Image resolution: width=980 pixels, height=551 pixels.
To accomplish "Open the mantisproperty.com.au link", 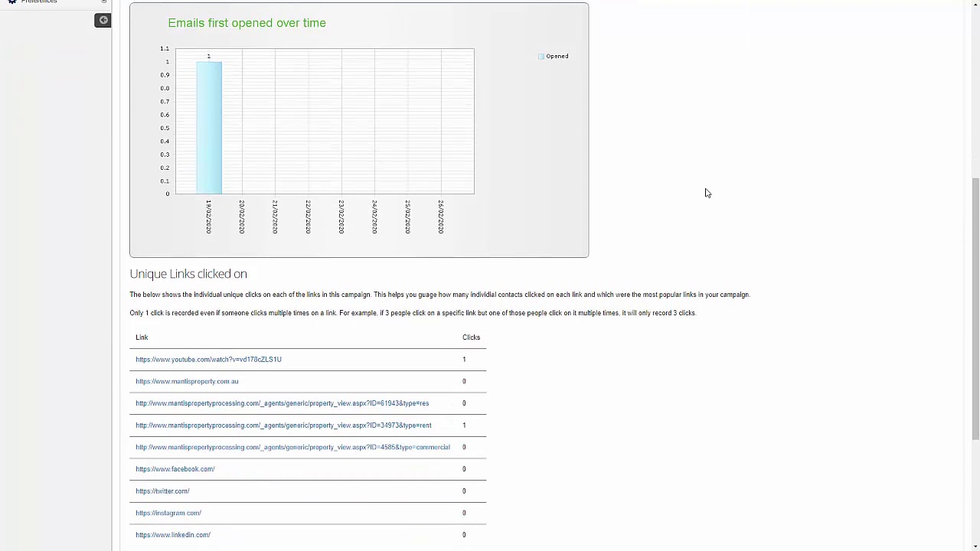I will (x=187, y=381).
